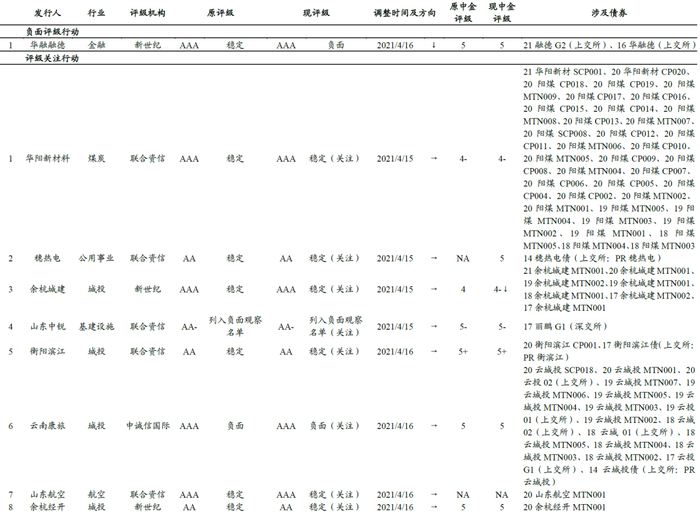Select issuer name 余杭经开
The width and height of the screenshot is (700, 519).
pyautogui.click(x=47, y=507)
